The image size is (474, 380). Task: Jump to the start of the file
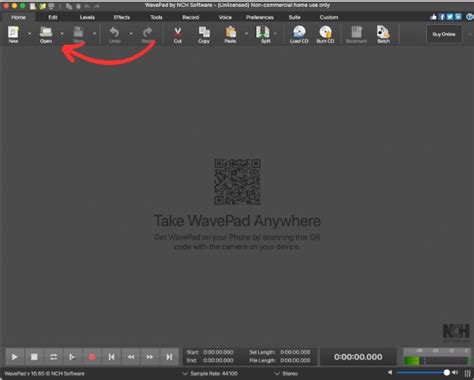click(111, 357)
